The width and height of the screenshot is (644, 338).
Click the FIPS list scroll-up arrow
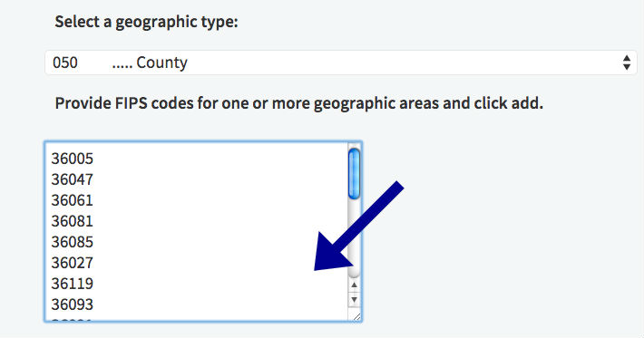(x=354, y=285)
